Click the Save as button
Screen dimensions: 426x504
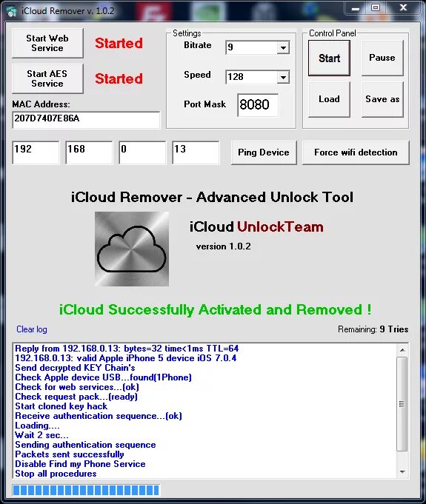(382, 99)
